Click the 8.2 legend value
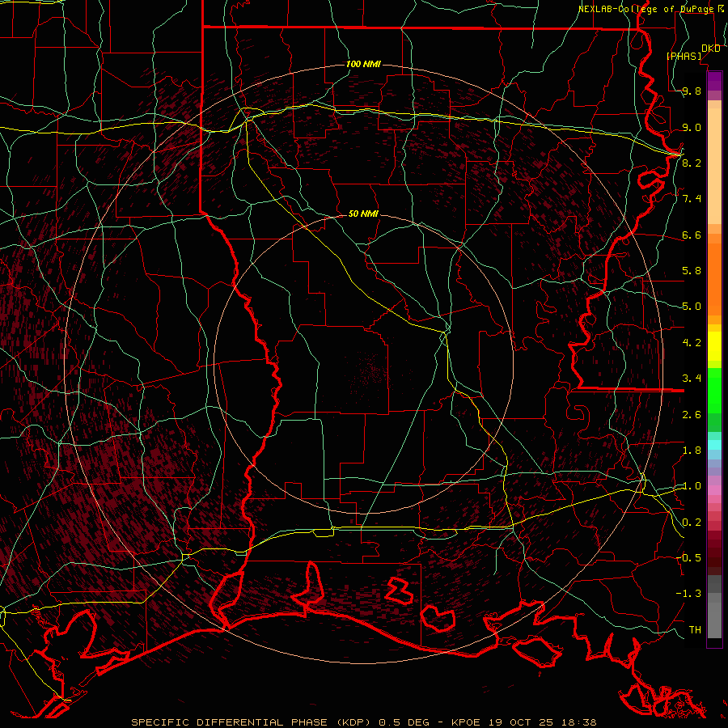Image resolution: width=728 pixels, height=728 pixels. pyautogui.click(x=692, y=163)
